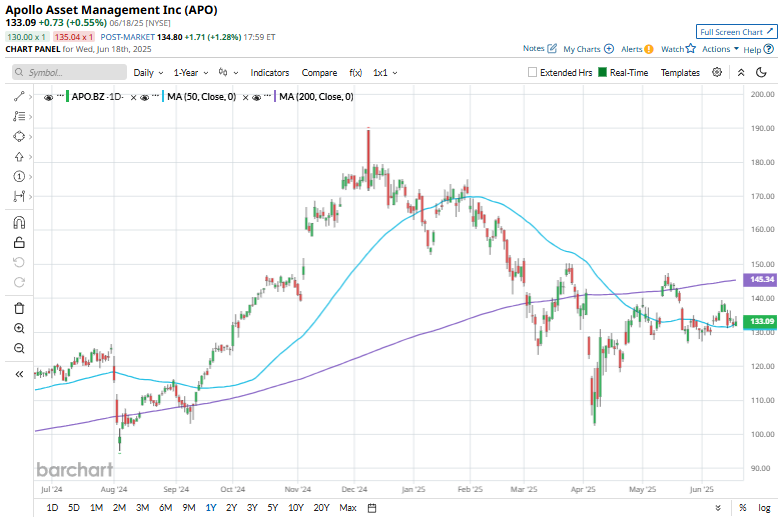
Task: Open the Actions dropdown menu
Action: pyautogui.click(x=720, y=49)
